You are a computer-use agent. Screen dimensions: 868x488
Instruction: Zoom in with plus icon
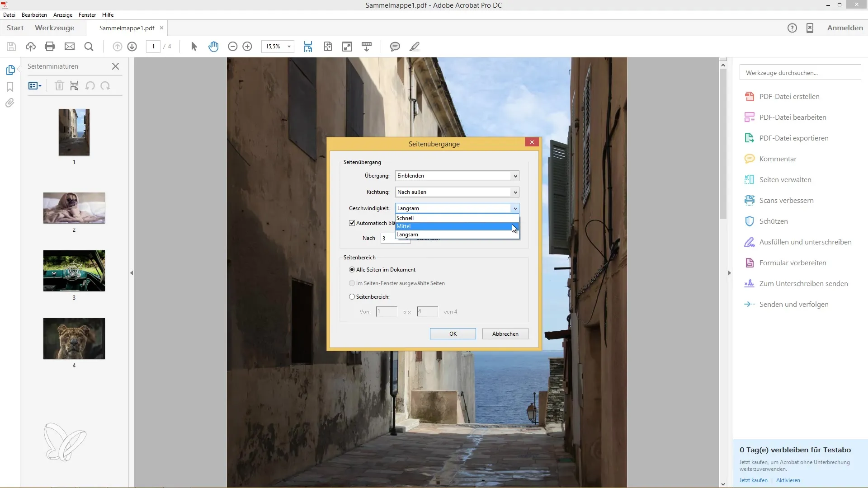pos(247,47)
